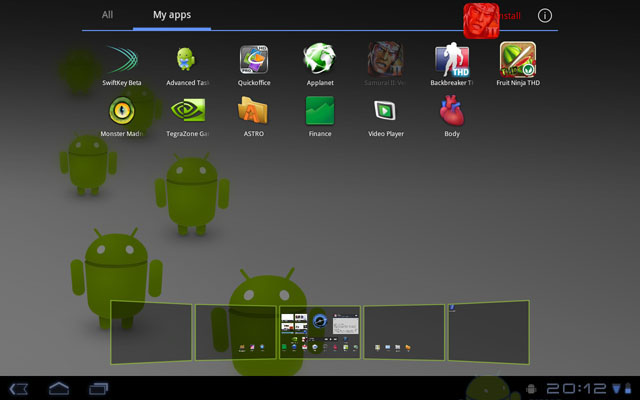
Task: Open the 20:12 clock status
Action: (576, 389)
